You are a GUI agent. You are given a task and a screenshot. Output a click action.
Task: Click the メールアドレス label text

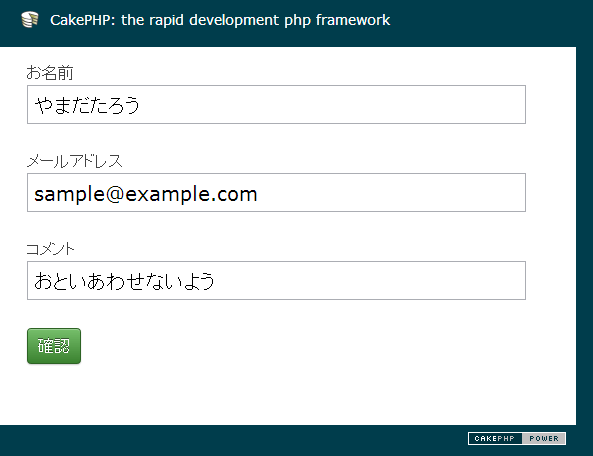tap(75, 161)
